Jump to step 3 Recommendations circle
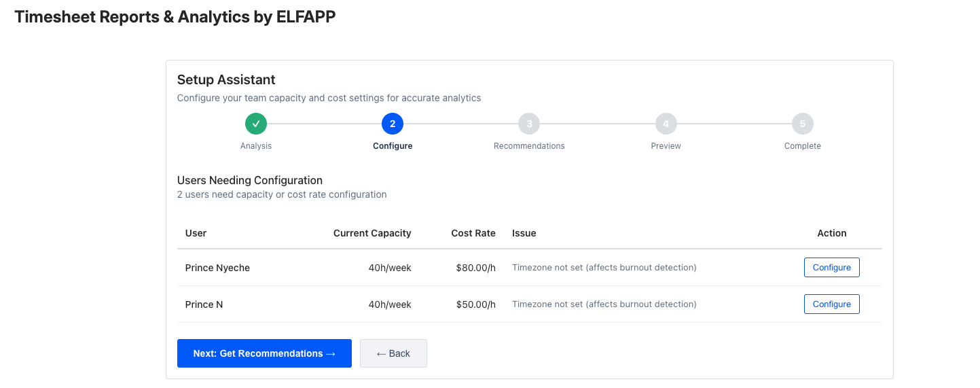The image size is (980, 388). (x=529, y=124)
